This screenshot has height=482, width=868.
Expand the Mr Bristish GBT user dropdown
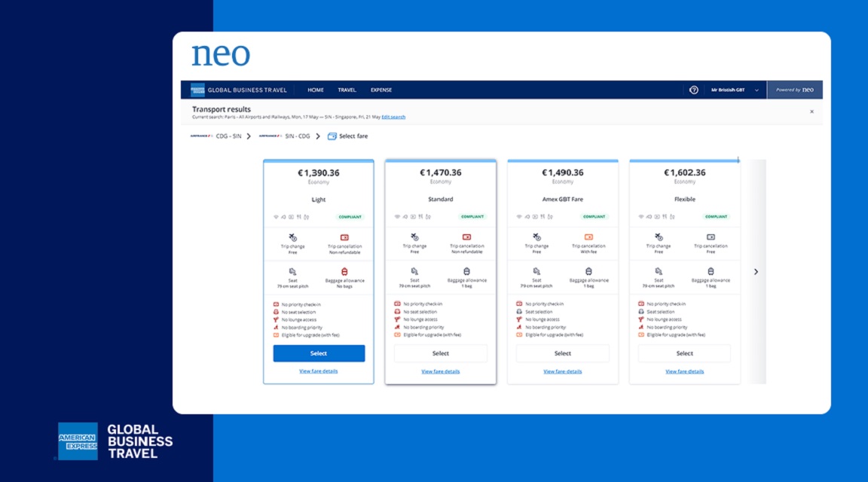(x=734, y=90)
